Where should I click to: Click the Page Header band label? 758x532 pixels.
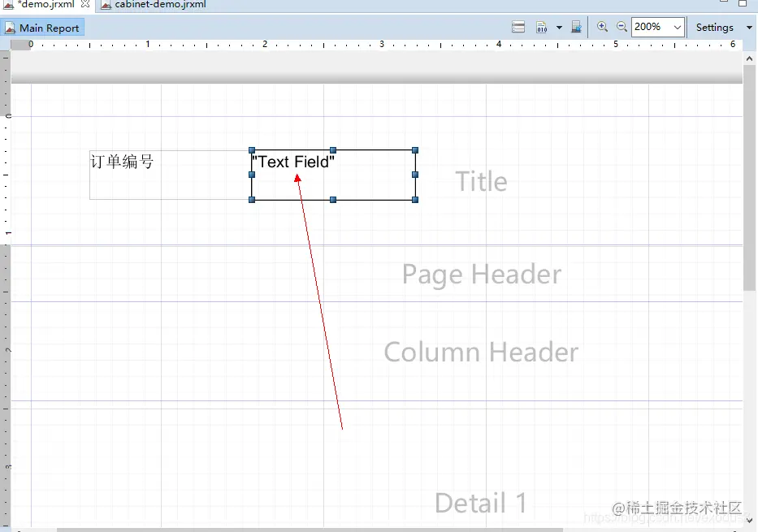coord(482,275)
